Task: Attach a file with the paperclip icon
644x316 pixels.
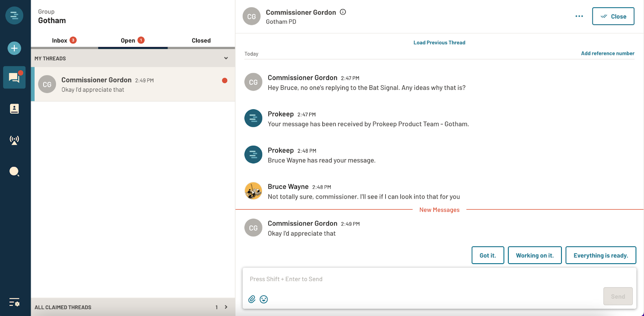Action: (x=252, y=299)
